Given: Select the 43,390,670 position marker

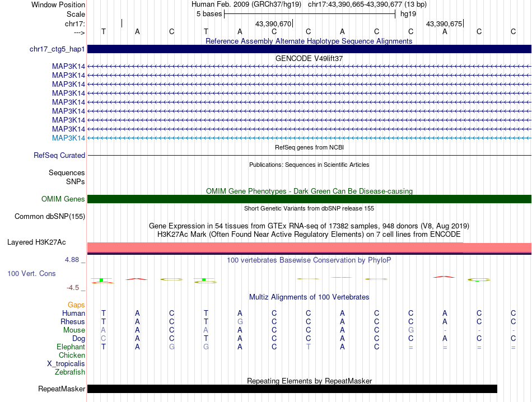Looking at the screenshot, I should (x=273, y=24).
